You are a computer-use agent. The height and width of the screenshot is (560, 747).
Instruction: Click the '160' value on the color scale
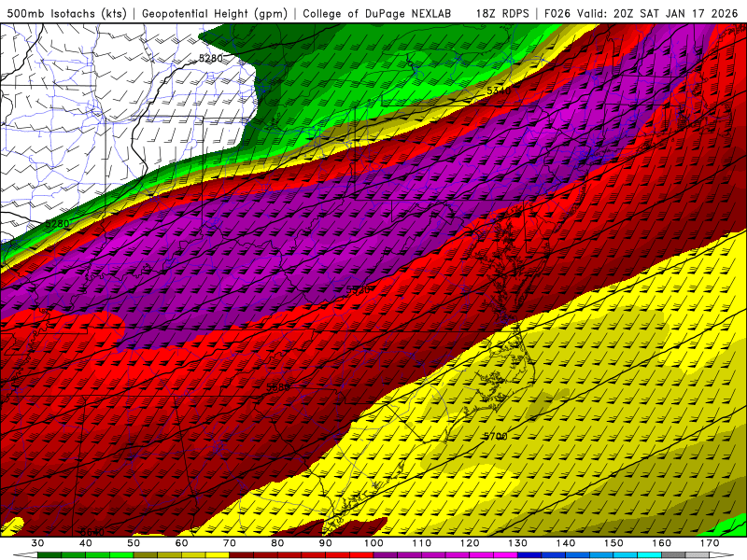(662, 543)
